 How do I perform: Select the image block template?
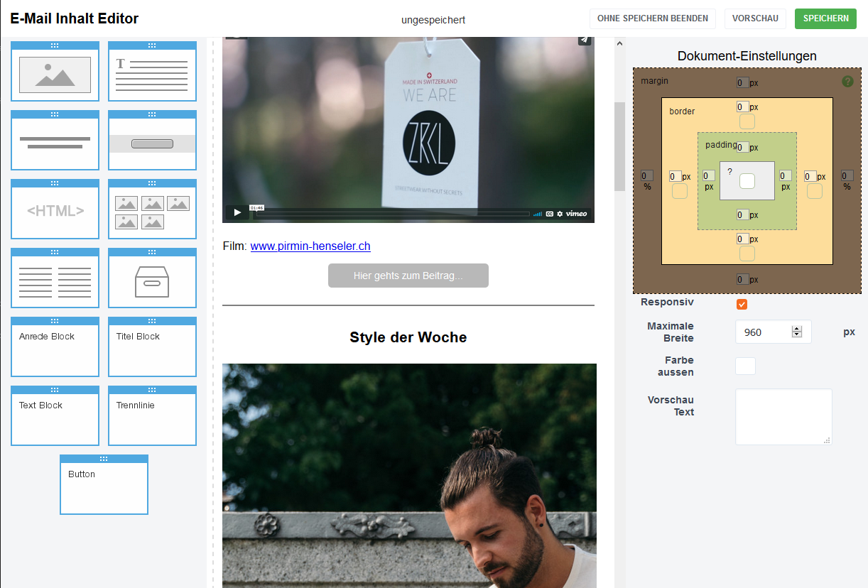(x=55, y=71)
